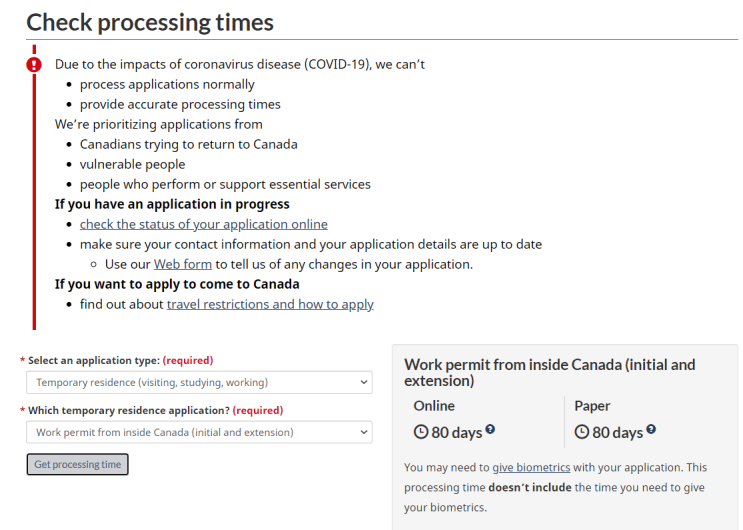Click the Paper 80 days result
Image resolution: width=743 pixels, height=530 pixels.
(617, 432)
